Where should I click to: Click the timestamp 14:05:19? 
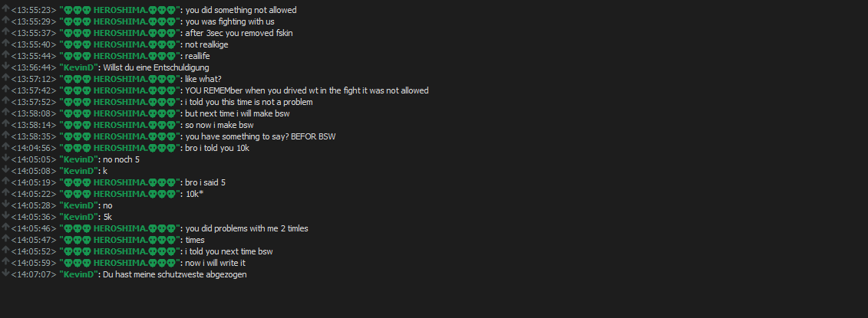click(x=33, y=182)
